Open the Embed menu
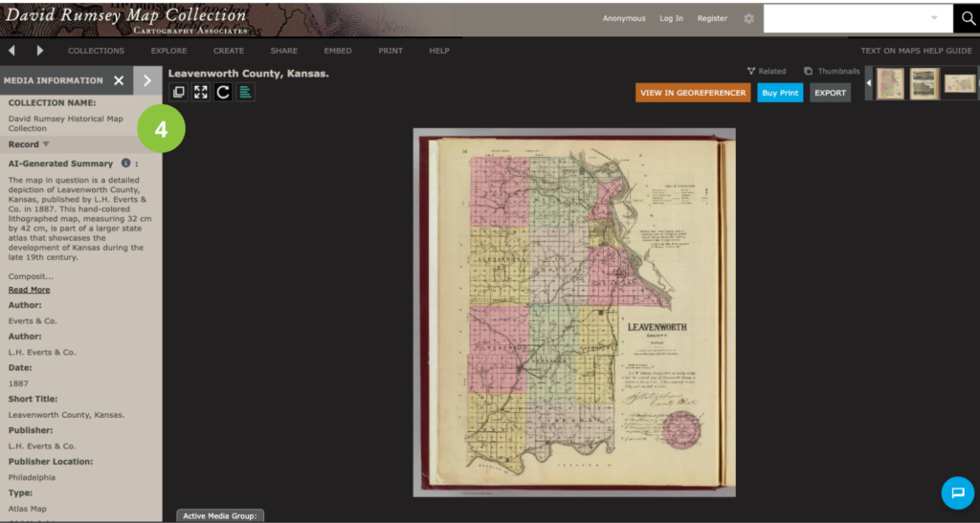This screenshot has height=523, width=980. pyautogui.click(x=338, y=51)
